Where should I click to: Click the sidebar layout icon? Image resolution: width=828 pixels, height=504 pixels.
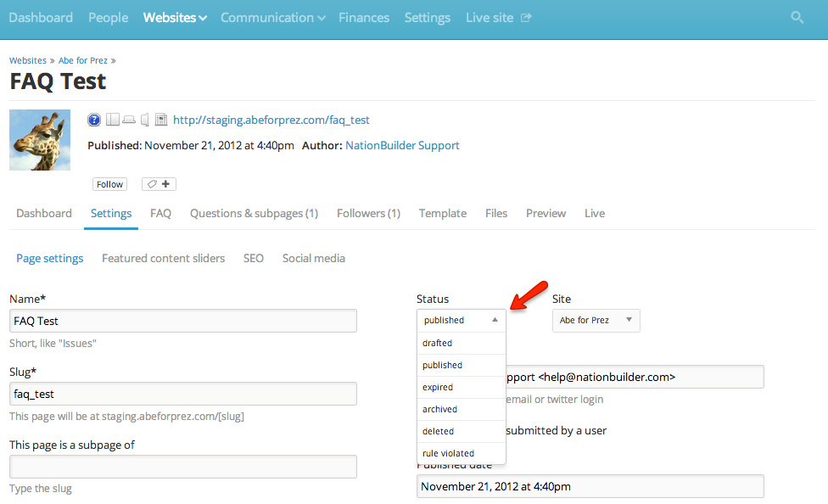pyautogui.click(x=112, y=120)
